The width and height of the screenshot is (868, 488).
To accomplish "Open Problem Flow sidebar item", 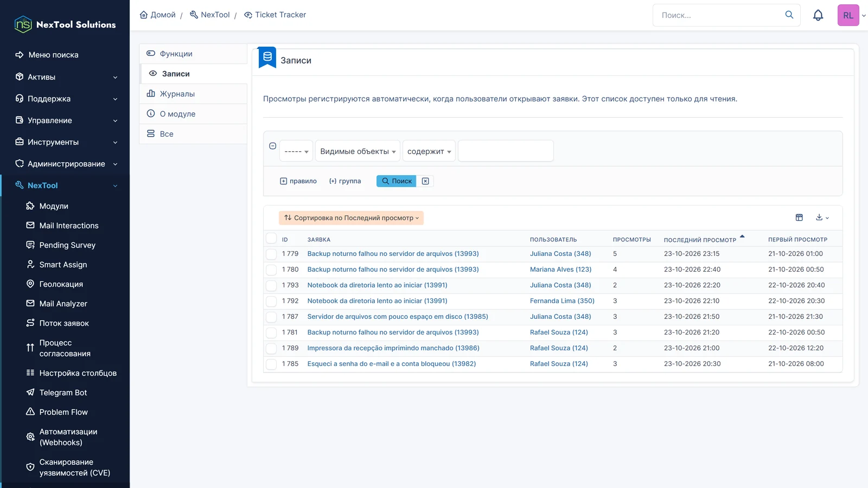I will (63, 412).
